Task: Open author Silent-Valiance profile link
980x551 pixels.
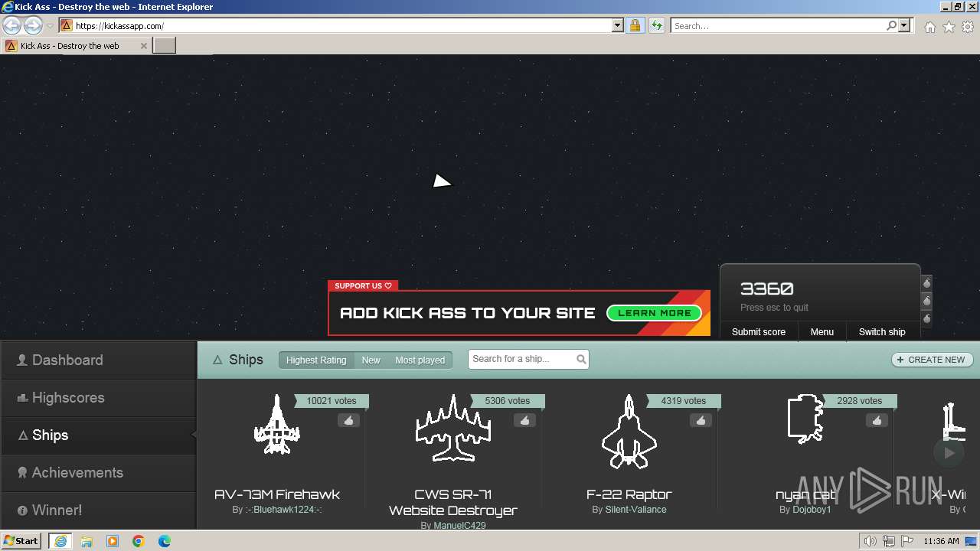Action: click(635, 510)
